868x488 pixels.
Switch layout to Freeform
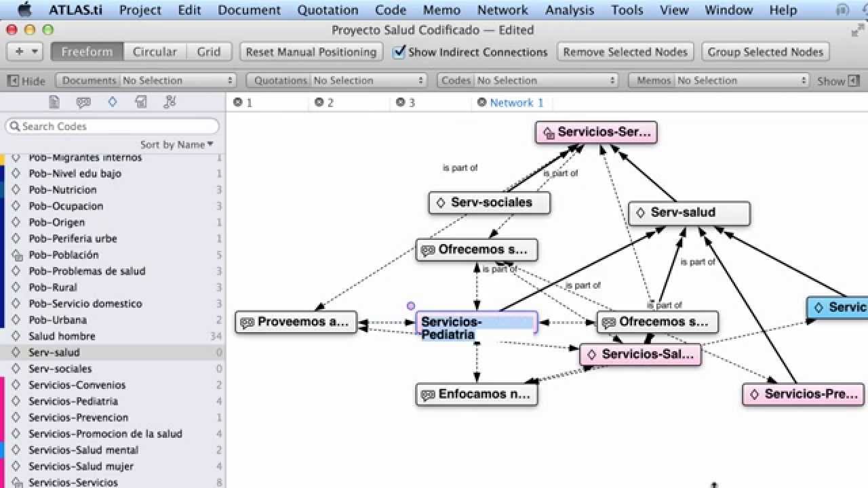[87, 52]
